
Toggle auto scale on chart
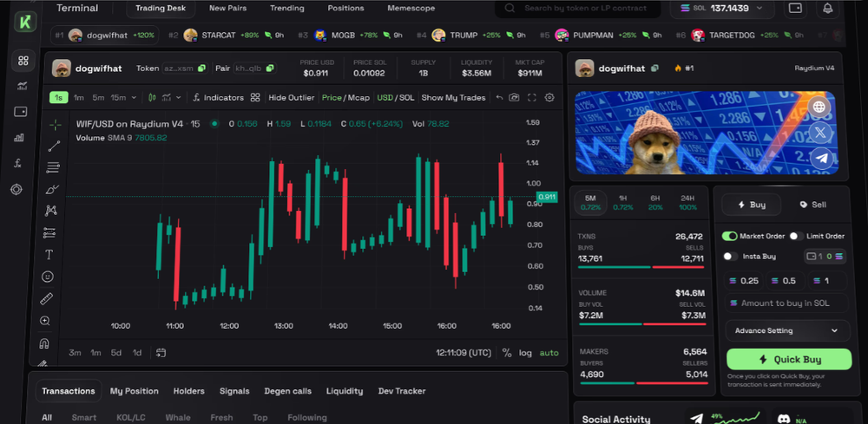click(549, 353)
